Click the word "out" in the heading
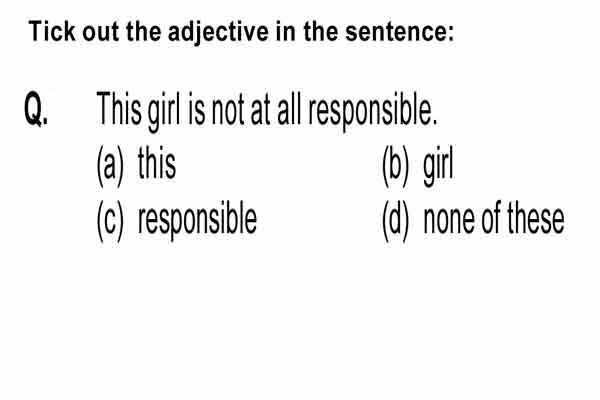600x400 pixels. point(100,32)
